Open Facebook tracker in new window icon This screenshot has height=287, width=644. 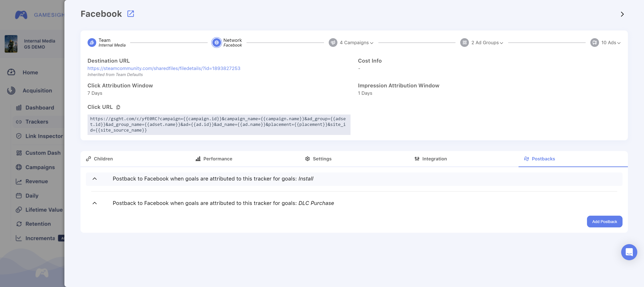click(x=130, y=14)
